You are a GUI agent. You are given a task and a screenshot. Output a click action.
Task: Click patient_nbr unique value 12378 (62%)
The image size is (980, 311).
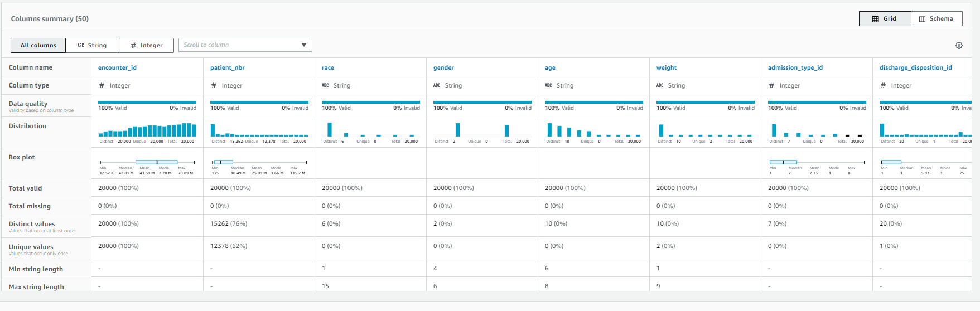coord(229,246)
